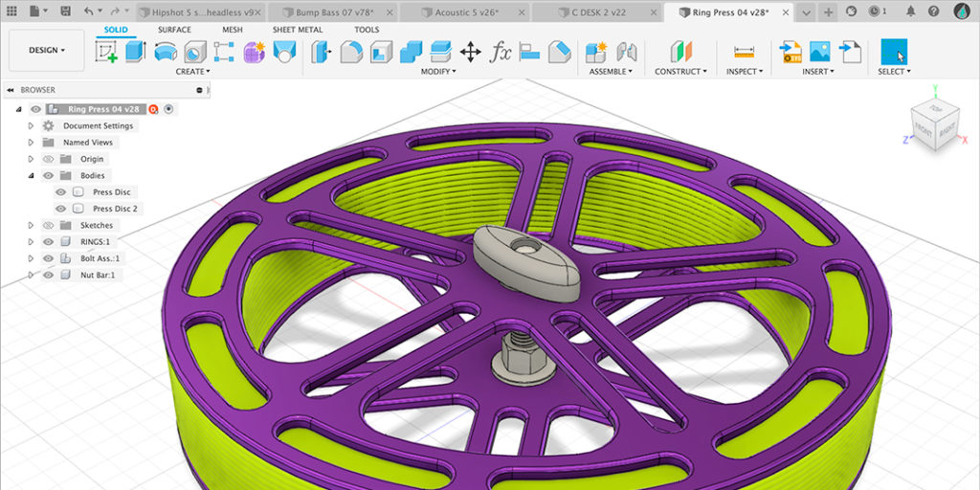This screenshot has width=980, height=490.
Task: Activate the Select tool icon
Action: click(x=894, y=52)
